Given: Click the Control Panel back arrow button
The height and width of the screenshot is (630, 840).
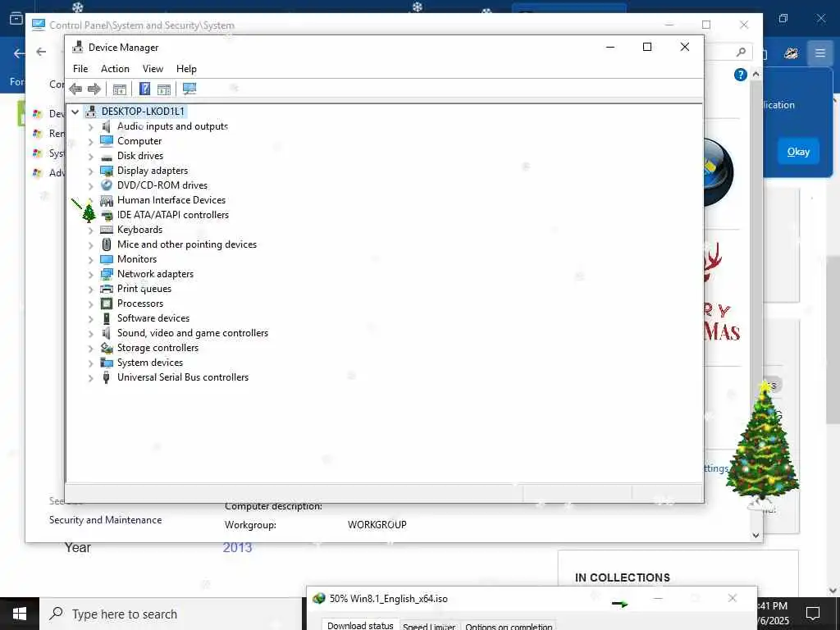Looking at the screenshot, I should tap(41, 52).
